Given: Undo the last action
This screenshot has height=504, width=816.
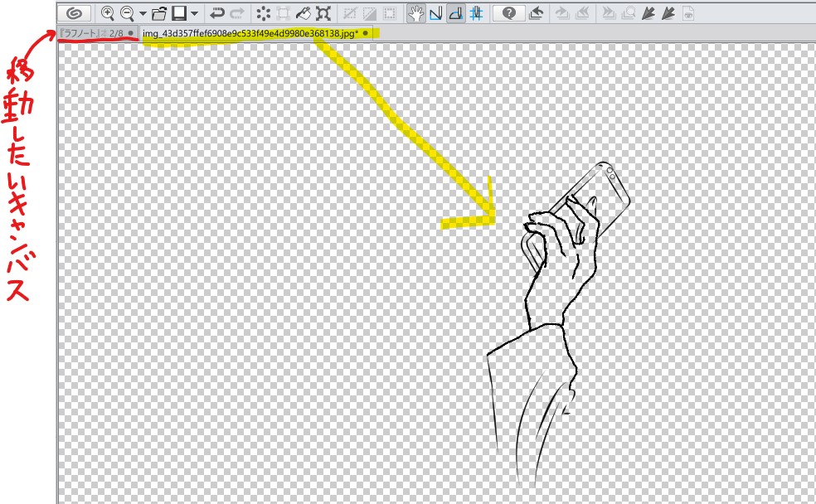Looking at the screenshot, I should tap(216, 13).
